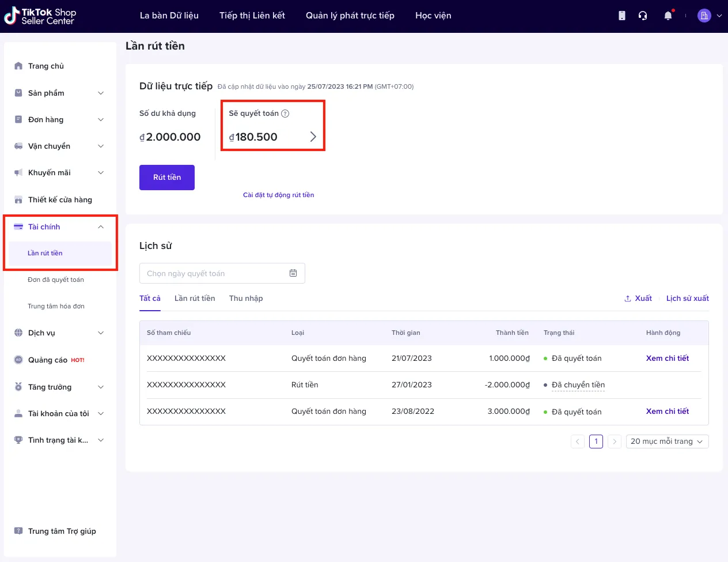Open the headset customer support icon
Viewport: 728px width, 562px height.
coord(643,16)
